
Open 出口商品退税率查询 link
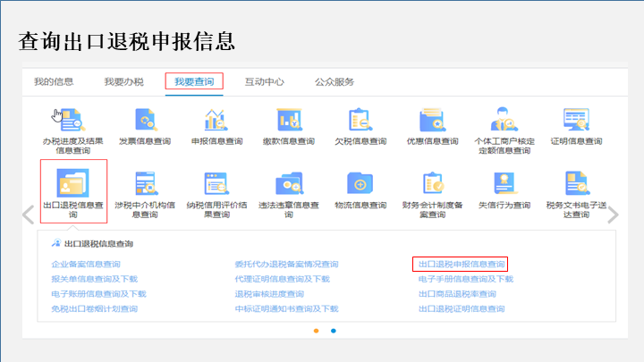coord(457,294)
